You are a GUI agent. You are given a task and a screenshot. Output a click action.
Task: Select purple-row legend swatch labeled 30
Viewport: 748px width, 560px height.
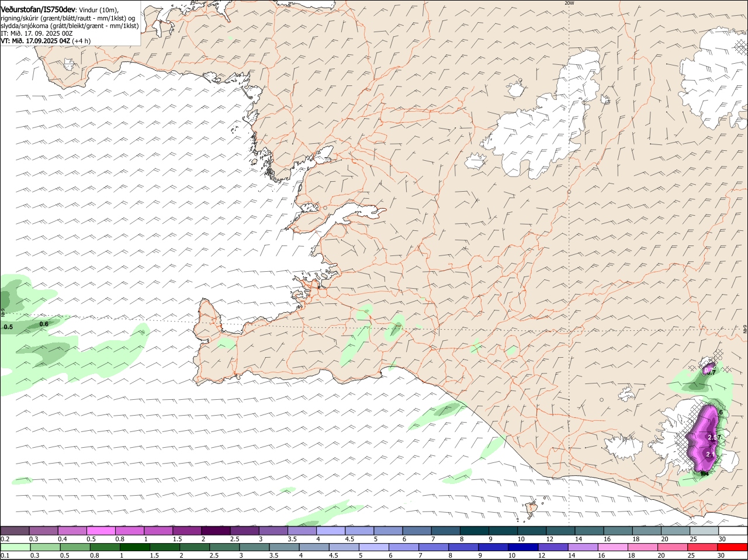[733, 530]
